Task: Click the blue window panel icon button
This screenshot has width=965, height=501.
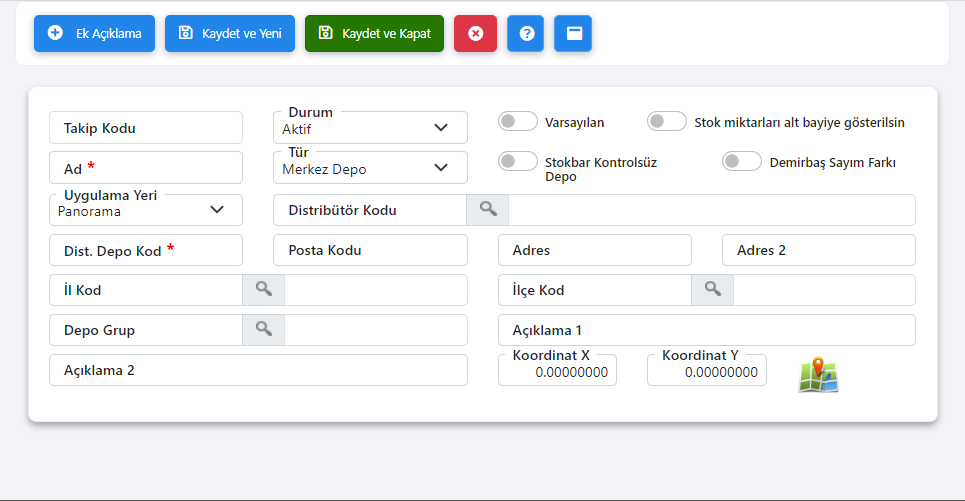Action: click(573, 33)
